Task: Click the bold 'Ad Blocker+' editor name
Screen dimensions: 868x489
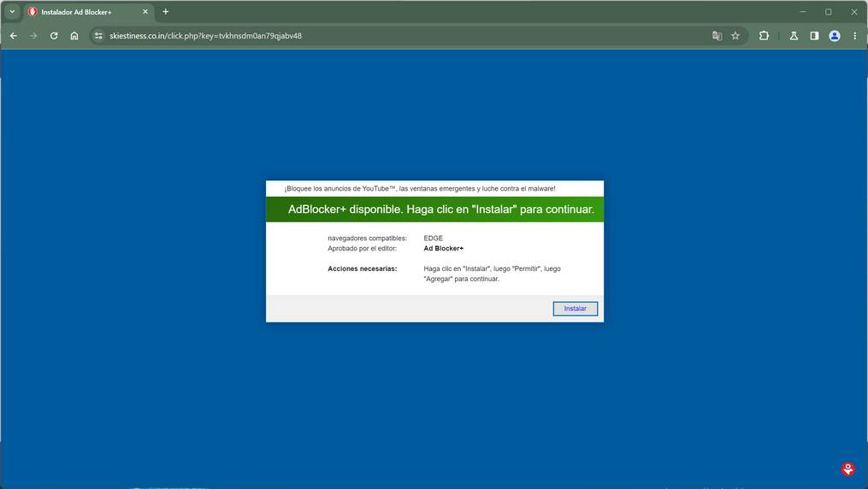Action: 444,249
